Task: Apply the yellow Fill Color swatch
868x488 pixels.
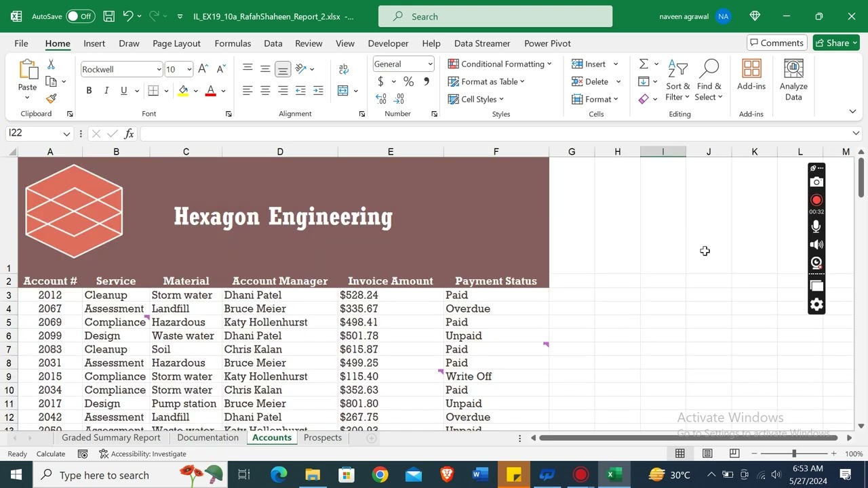Action: pos(183,91)
